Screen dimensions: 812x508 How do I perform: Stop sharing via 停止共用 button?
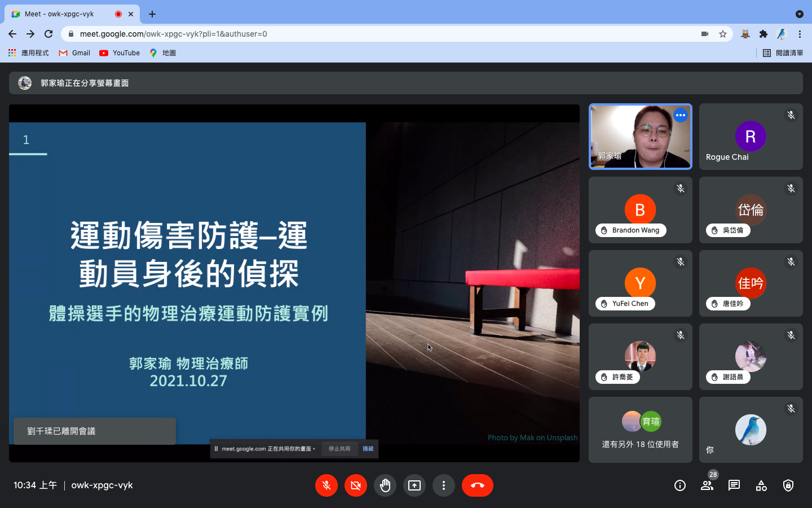tap(339, 449)
